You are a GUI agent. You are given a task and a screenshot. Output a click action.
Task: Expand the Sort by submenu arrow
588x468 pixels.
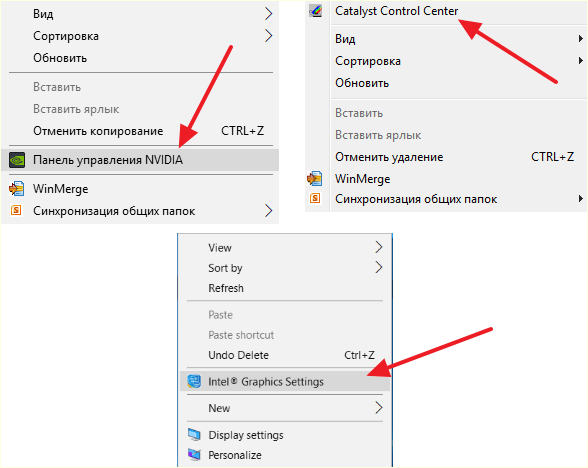pyautogui.click(x=379, y=267)
